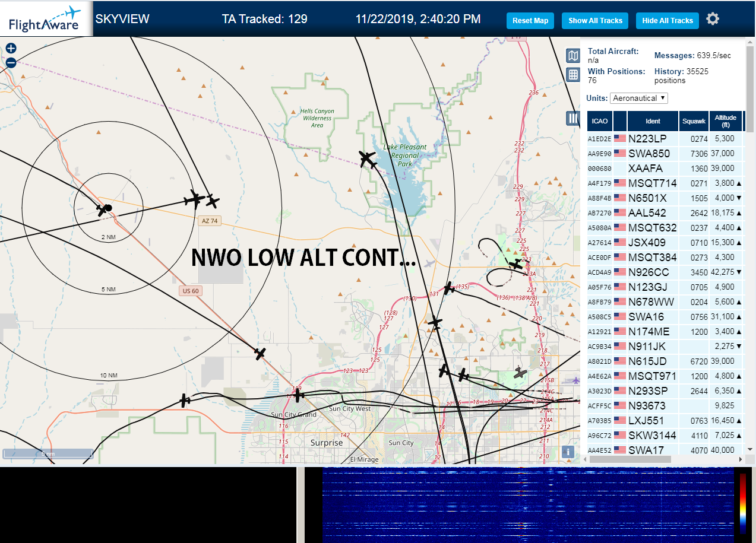756x543 pixels.
Task: Click the US flag in N223LP row
Action: pos(620,139)
